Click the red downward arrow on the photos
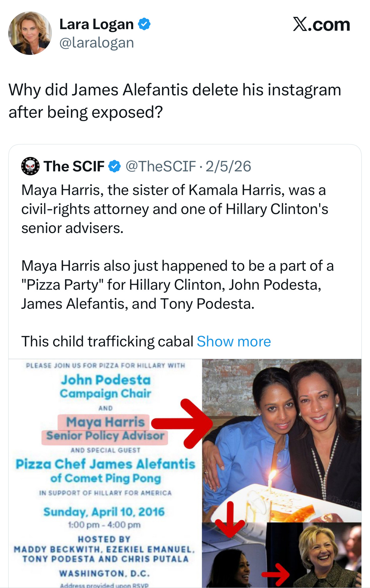The width and height of the screenshot is (370, 588). 230,518
